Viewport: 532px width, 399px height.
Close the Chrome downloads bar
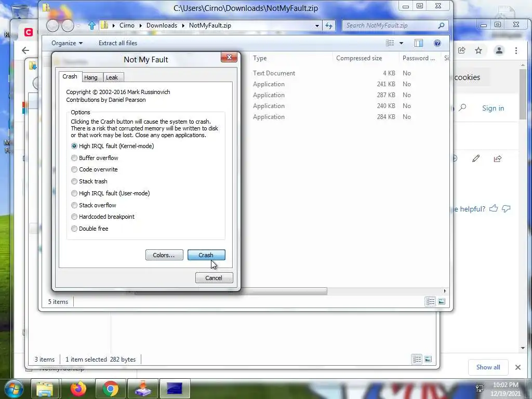(x=518, y=367)
